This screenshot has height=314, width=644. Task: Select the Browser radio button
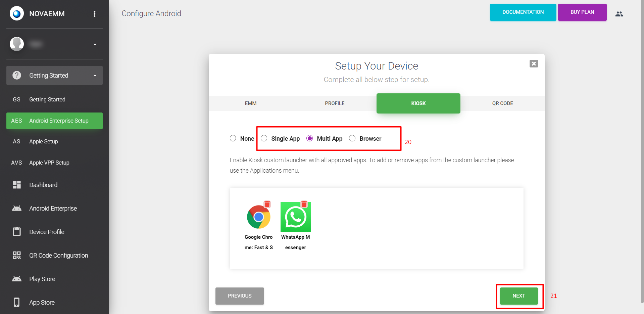tap(352, 138)
